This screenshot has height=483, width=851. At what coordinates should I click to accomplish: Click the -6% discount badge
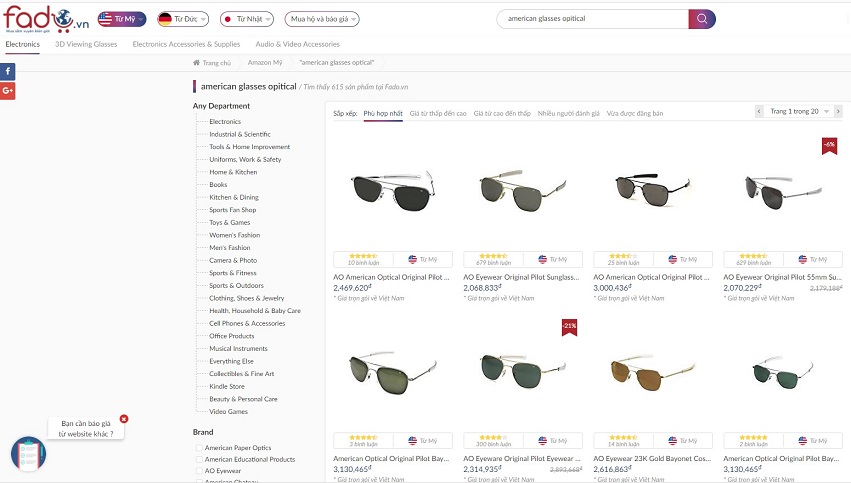[829, 145]
